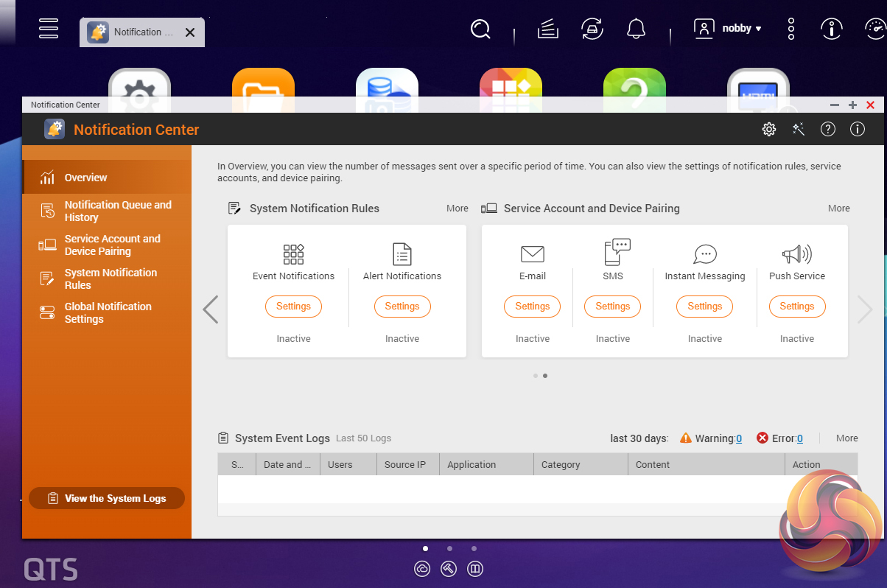Open Settings for Push Service

pos(797,307)
